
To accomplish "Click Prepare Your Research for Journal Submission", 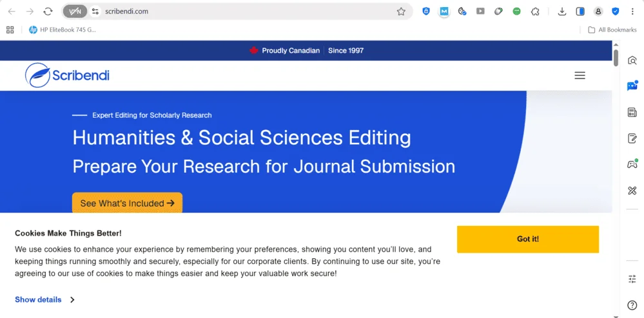I will coord(264,167).
